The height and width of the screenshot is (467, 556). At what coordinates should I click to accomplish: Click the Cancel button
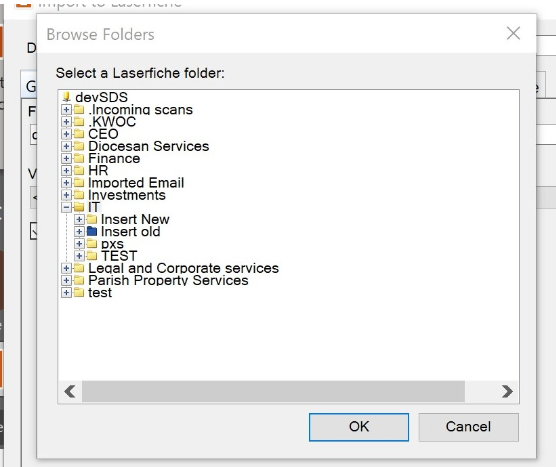(468, 427)
